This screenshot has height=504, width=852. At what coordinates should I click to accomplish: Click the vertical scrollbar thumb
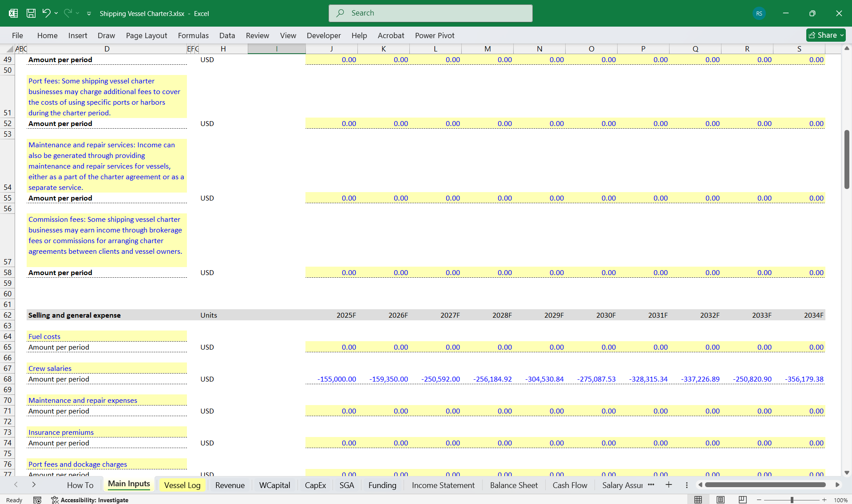tap(847, 160)
